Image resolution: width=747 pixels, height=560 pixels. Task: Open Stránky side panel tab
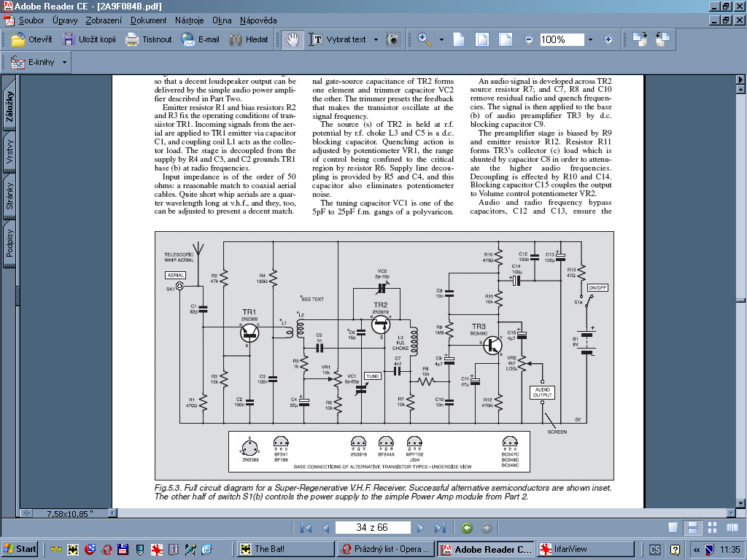[x=9, y=196]
